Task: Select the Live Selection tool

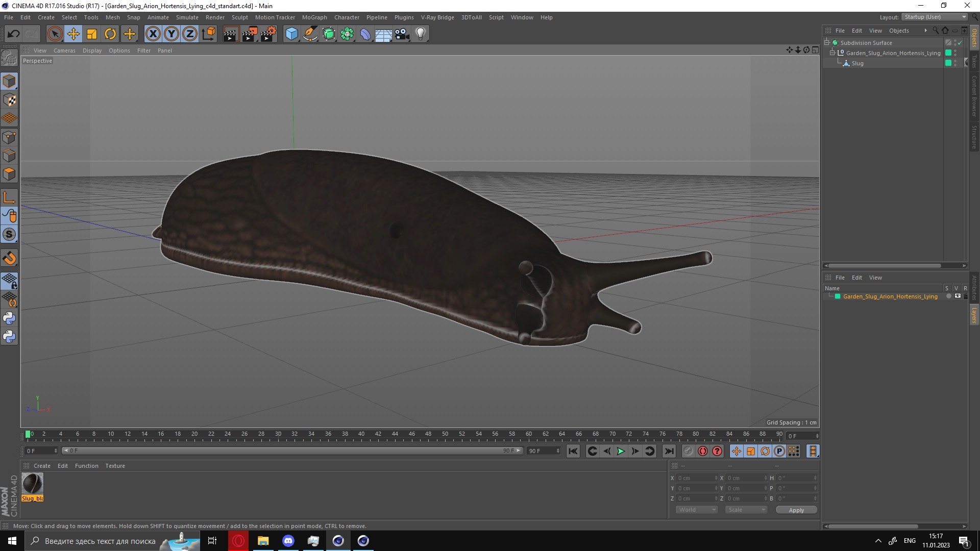Action: (x=55, y=34)
